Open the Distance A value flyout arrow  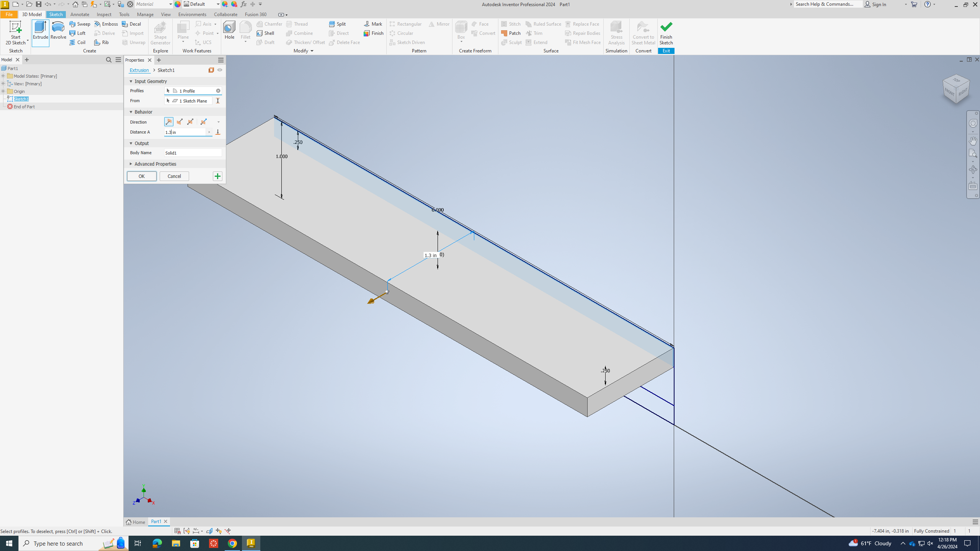click(x=209, y=132)
